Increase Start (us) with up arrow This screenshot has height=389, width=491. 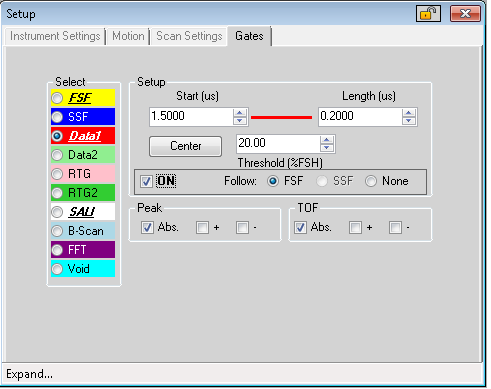(x=240, y=113)
